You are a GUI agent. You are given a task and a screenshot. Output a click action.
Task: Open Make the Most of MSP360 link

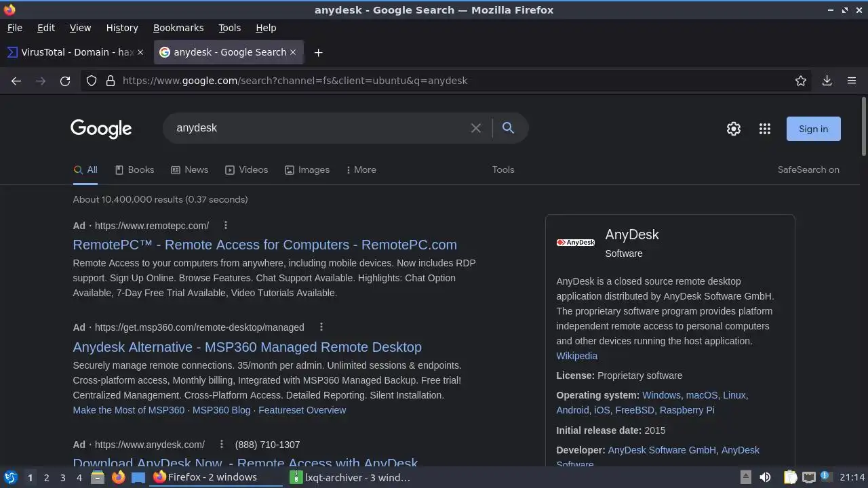point(128,410)
